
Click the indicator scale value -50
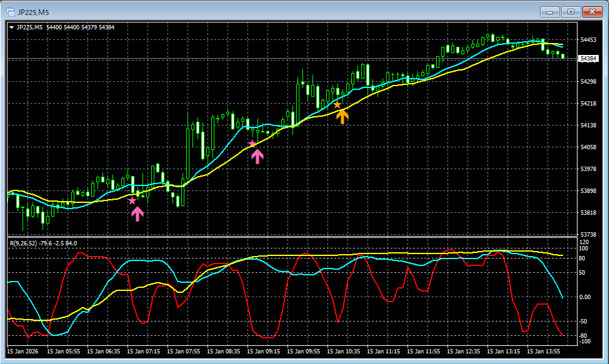point(584,322)
